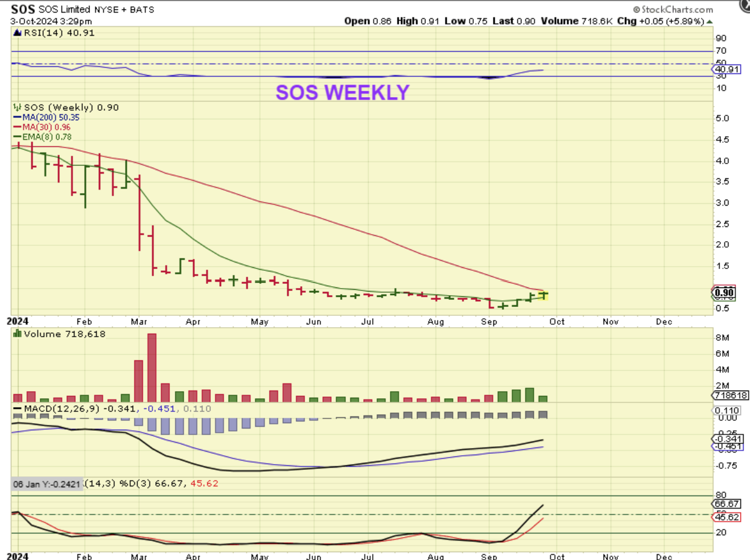Click the Last 0.90 quote value

[x=515, y=21]
